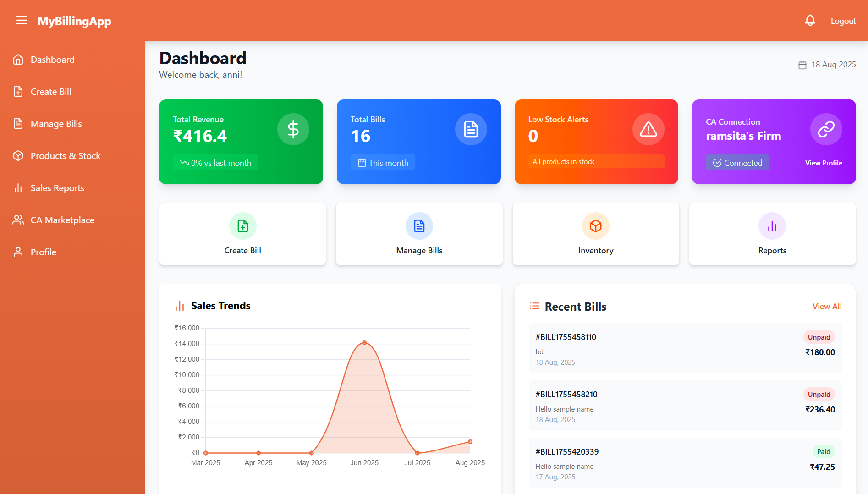868x494 pixels.
Task: Click the View All link in Recent Bills
Action: click(827, 306)
